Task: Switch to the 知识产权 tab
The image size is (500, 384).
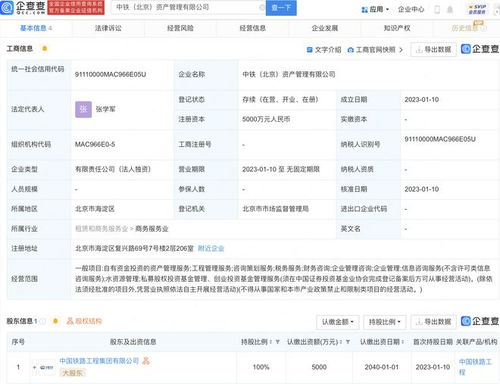Action: pos(397,28)
